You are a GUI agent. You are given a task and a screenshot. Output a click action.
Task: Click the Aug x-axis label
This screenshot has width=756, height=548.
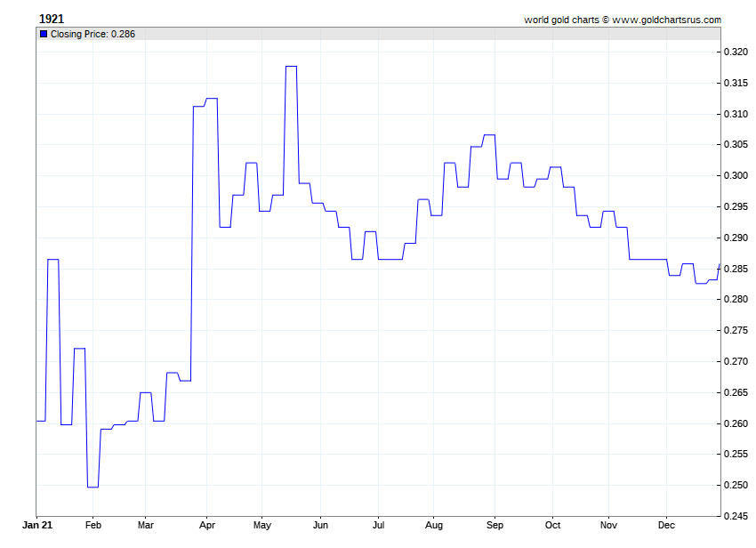point(434,525)
